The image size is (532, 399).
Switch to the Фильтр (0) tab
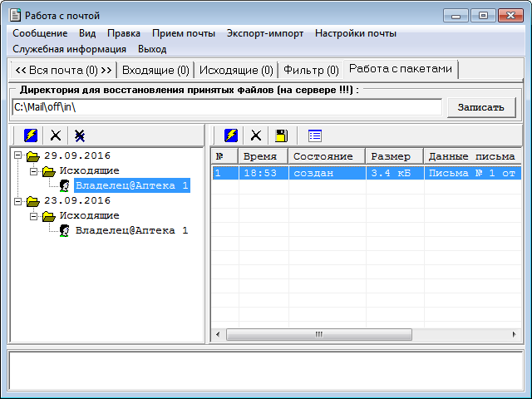[311, 70]
